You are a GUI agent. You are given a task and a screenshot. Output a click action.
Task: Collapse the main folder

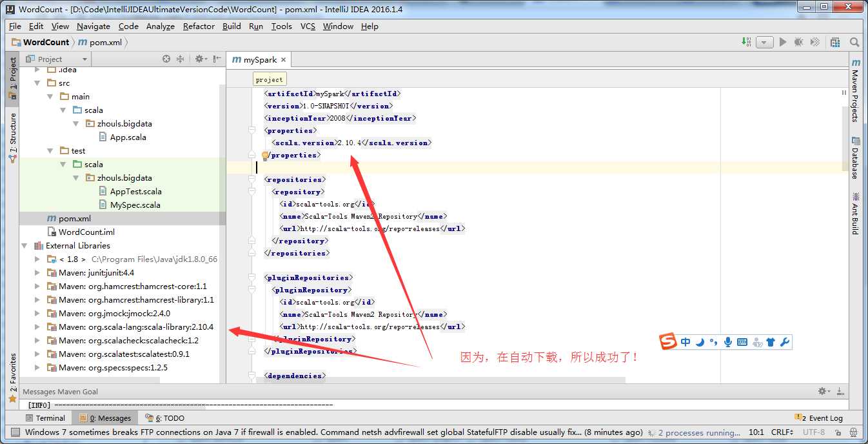[50, 96]
